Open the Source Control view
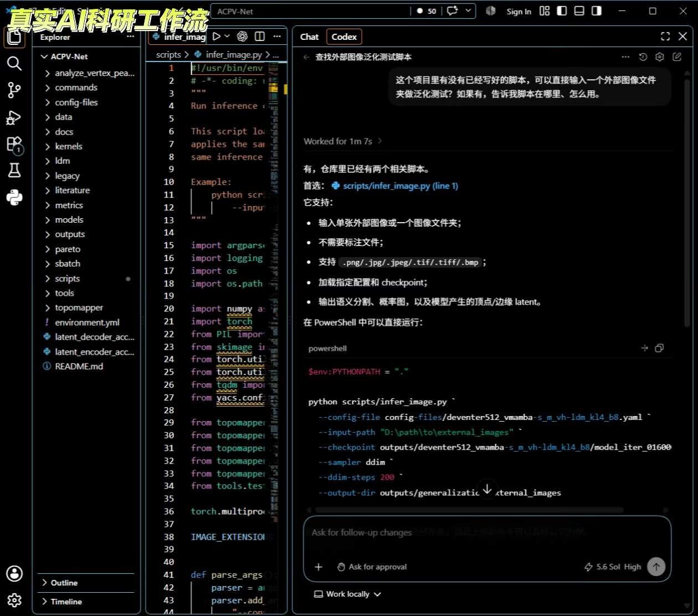The image size is (698, 616). coord(14,90)
